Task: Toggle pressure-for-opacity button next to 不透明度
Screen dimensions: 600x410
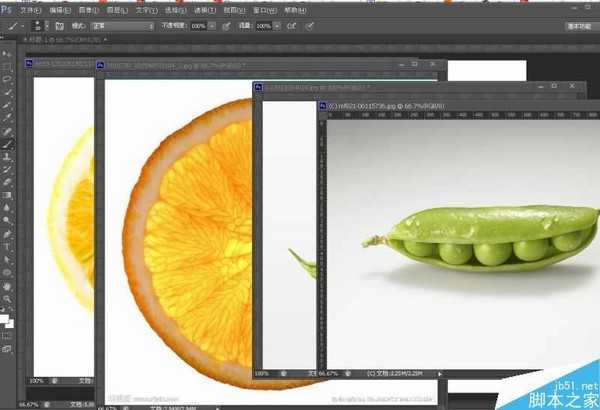Action: coord(226,26)
